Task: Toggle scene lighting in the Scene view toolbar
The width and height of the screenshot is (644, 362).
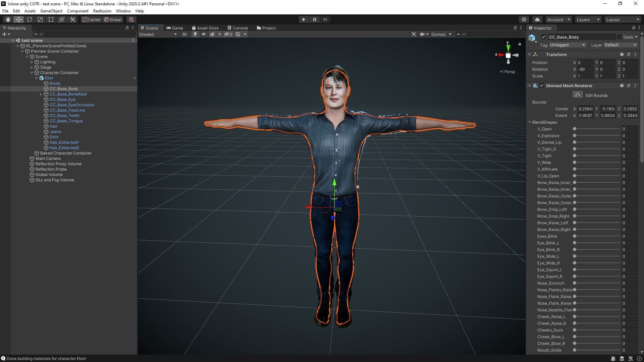Action: (x=195, y=34)
